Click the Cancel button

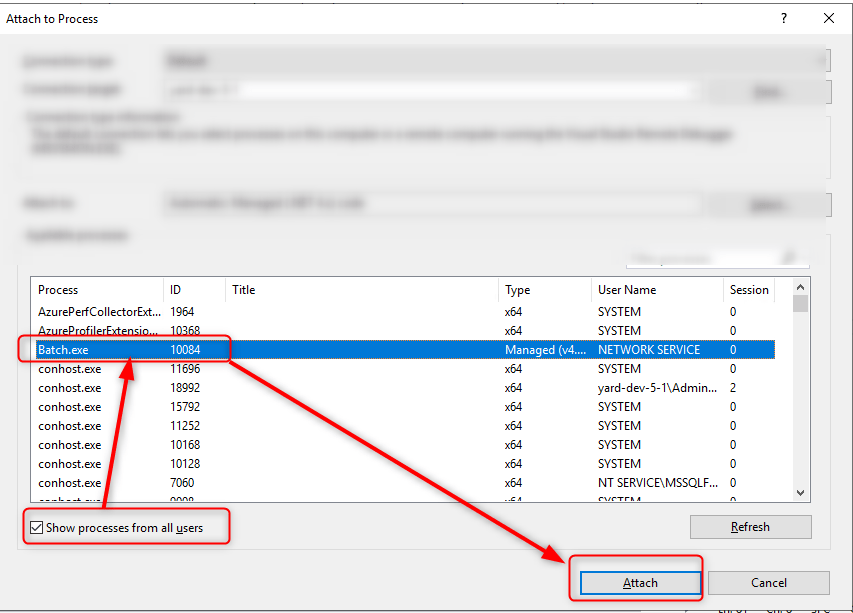[768, 583]
